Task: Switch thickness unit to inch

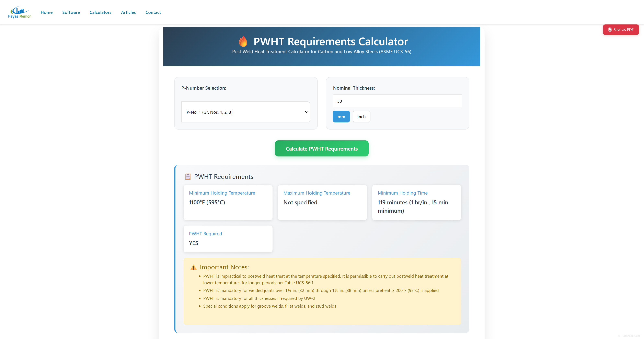Action: 361,117
